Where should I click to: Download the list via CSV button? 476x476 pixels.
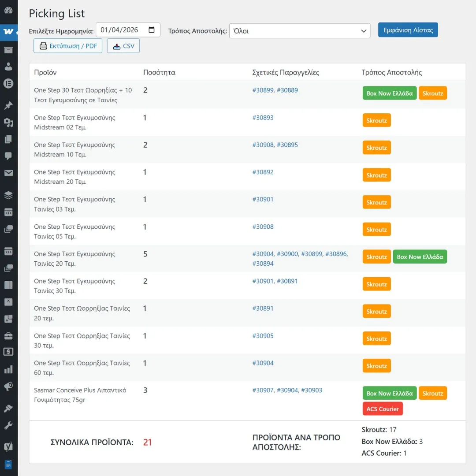123,46
